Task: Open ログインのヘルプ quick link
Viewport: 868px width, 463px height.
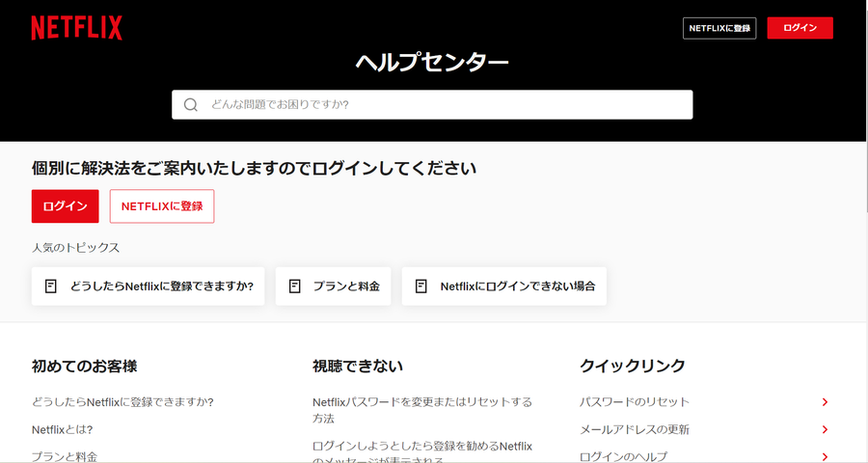Action: (x=623, y=457)
